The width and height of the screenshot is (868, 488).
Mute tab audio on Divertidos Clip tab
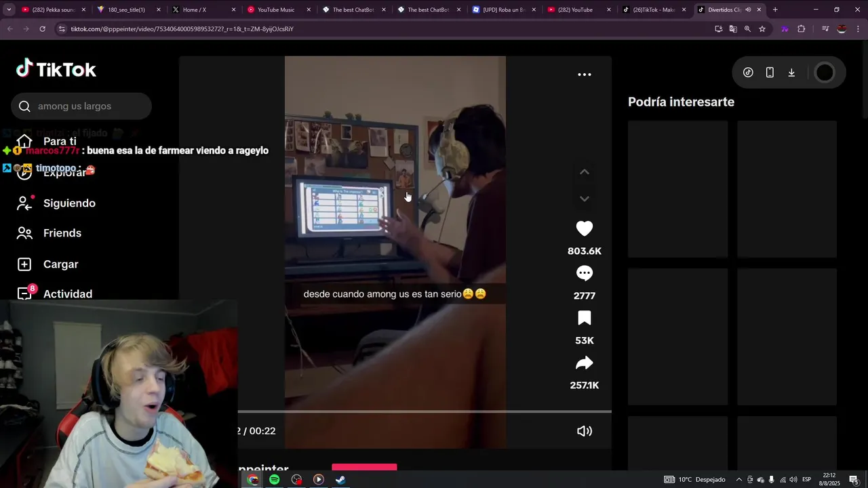pos(748,9)
